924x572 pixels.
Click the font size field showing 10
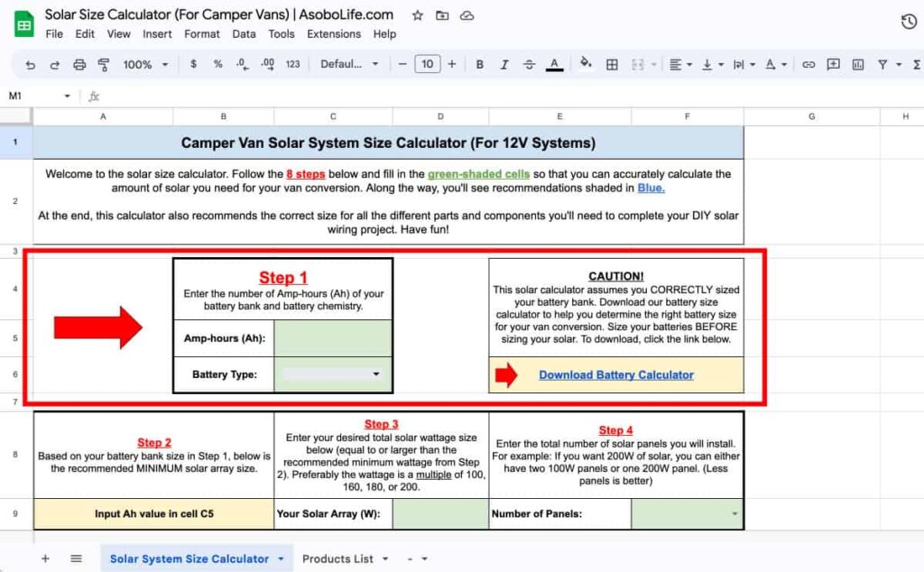(x=427, y=64)
